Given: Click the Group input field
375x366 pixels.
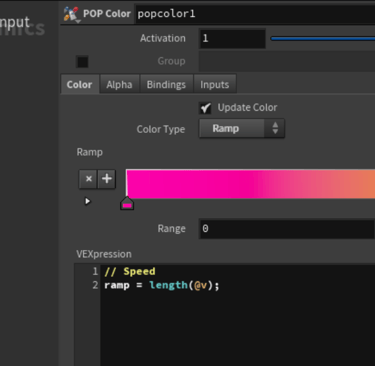Looking at the screenshot, I should [287, 61].
